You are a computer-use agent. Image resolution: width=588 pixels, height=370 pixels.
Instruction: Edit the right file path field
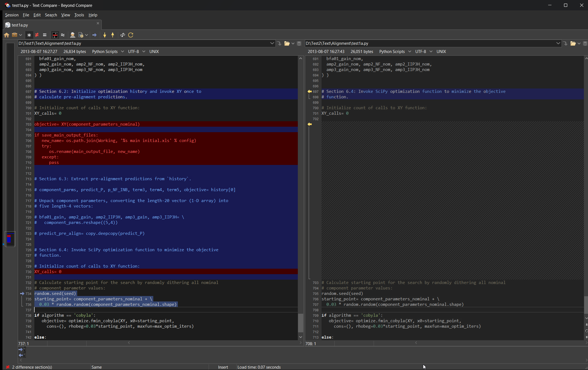click(x=430, y=43)
